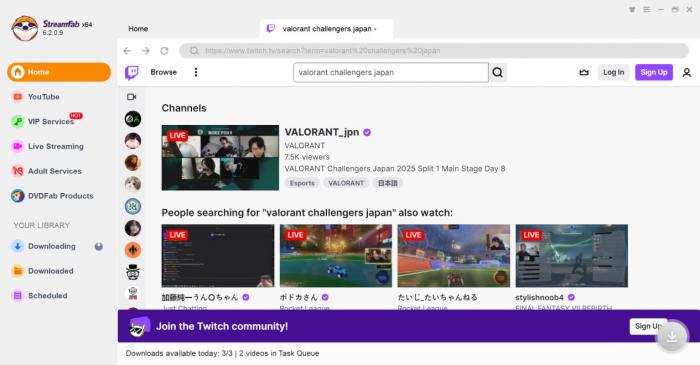Open the first recommended channel avatar
Image resolution: width=700 pixels, height=365 pixels.
point(133,119)
